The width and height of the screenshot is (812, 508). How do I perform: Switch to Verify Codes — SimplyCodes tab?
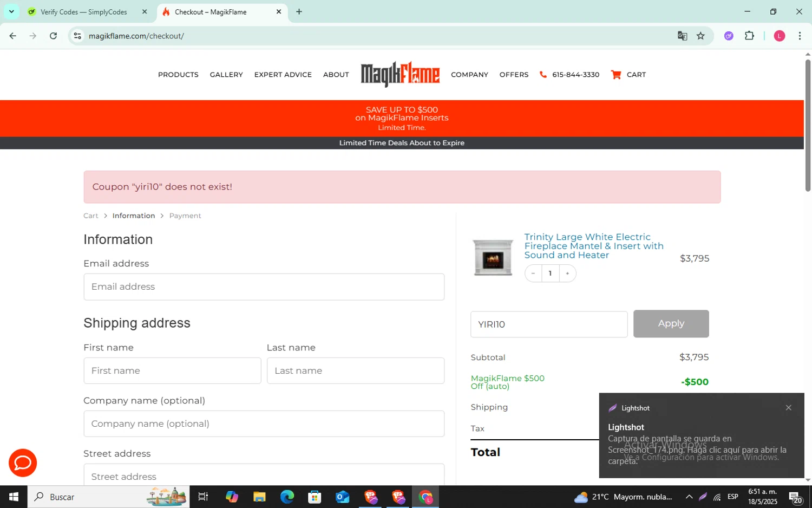coord(84,12)
